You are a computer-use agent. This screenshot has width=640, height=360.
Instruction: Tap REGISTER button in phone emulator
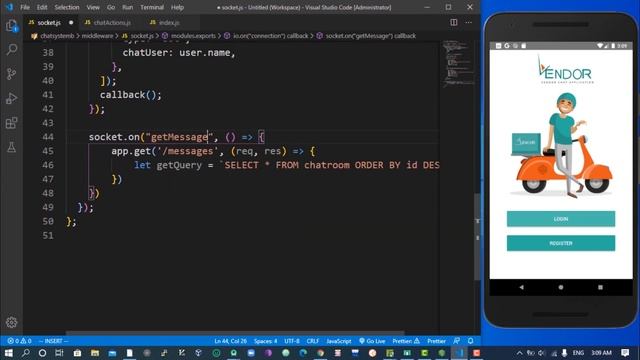tap(561, 243)
